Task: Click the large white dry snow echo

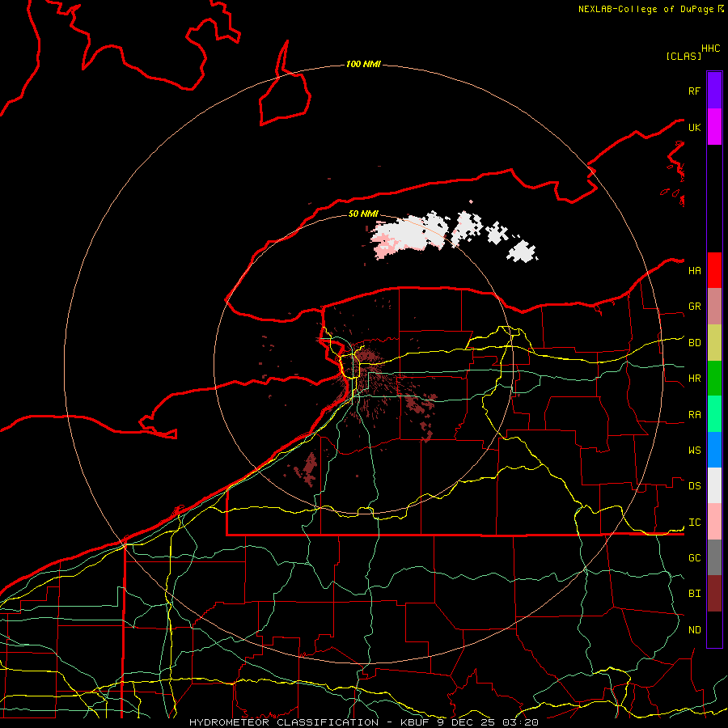Action: [x=408, y=233]
